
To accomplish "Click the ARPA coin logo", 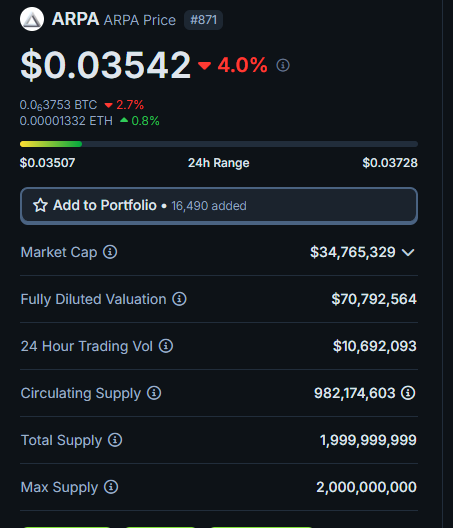I will point(32,19).
